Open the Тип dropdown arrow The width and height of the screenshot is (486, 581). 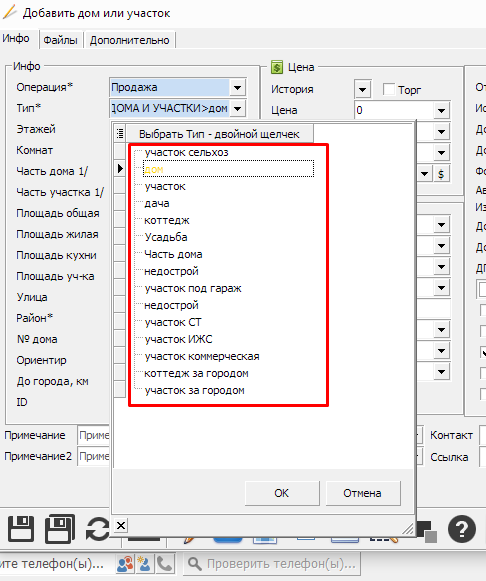click(237, 109)
